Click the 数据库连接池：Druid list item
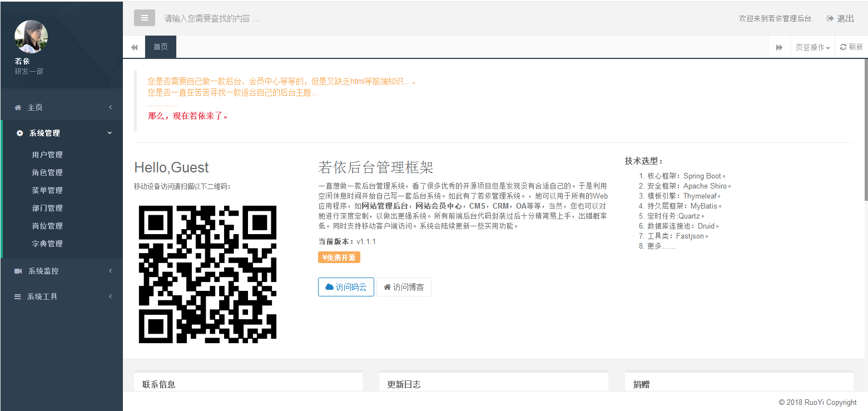The height and width of the screenshot is (411, 868). (x=683, y=226)
